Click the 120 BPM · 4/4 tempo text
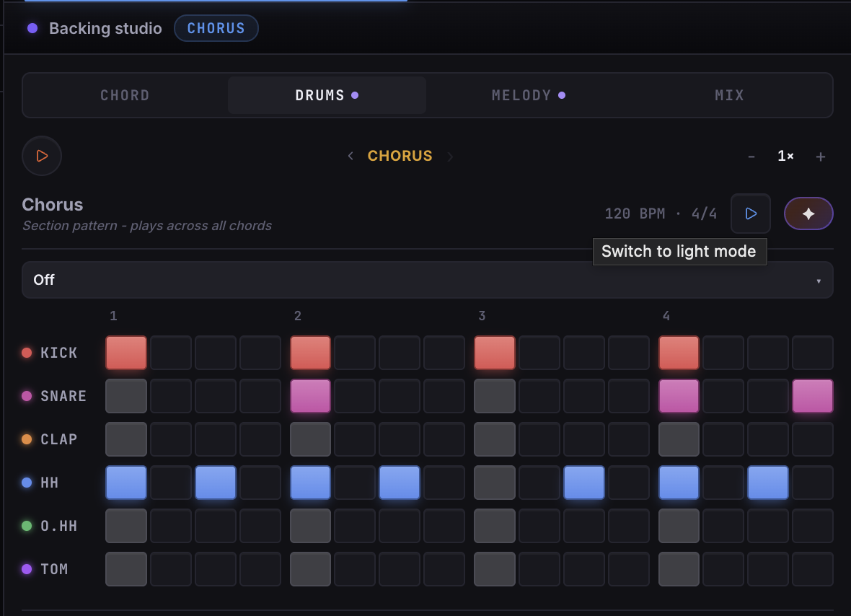This screenshot has height=616, width=851. click(661, 214)
